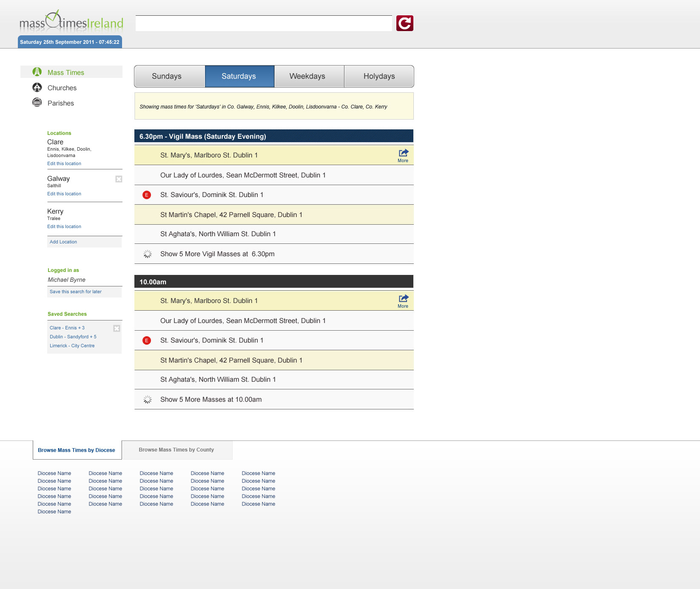Click Save this search for later
This screenshot has width=700, height=589.
pos(76,292)
